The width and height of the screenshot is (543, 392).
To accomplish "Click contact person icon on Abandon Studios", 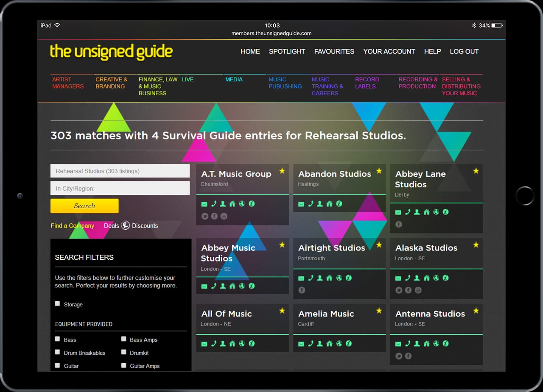I will coord(320,204).
